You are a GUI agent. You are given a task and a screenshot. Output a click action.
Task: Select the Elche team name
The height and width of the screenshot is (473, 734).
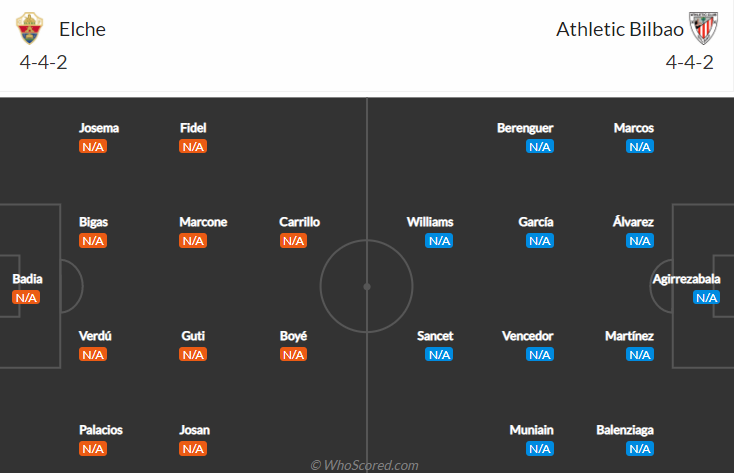tap(82, 29)
